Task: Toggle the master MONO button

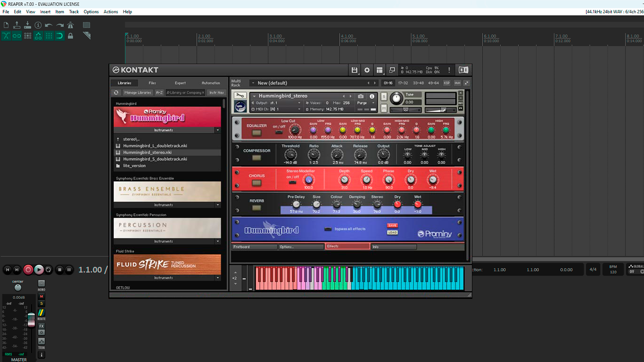Action: [41, 283]
